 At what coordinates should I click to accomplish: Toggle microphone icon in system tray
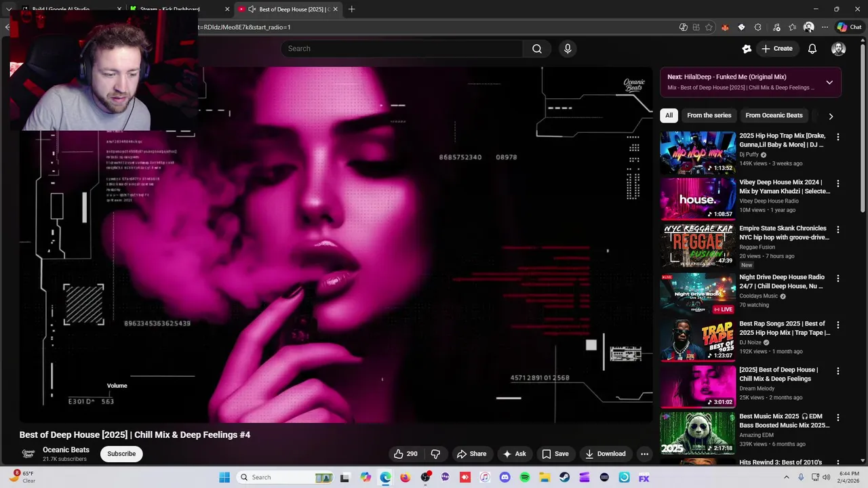[801, 477]
